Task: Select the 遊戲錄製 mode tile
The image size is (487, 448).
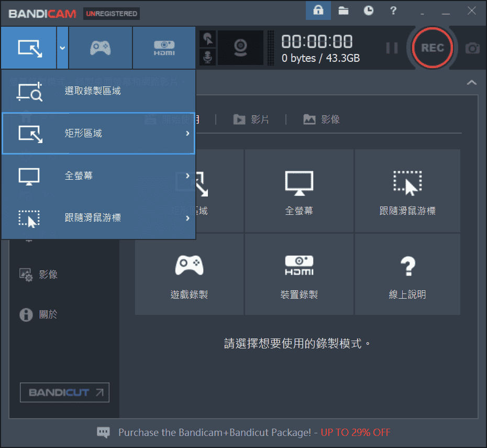Action: tap(189, 275)
